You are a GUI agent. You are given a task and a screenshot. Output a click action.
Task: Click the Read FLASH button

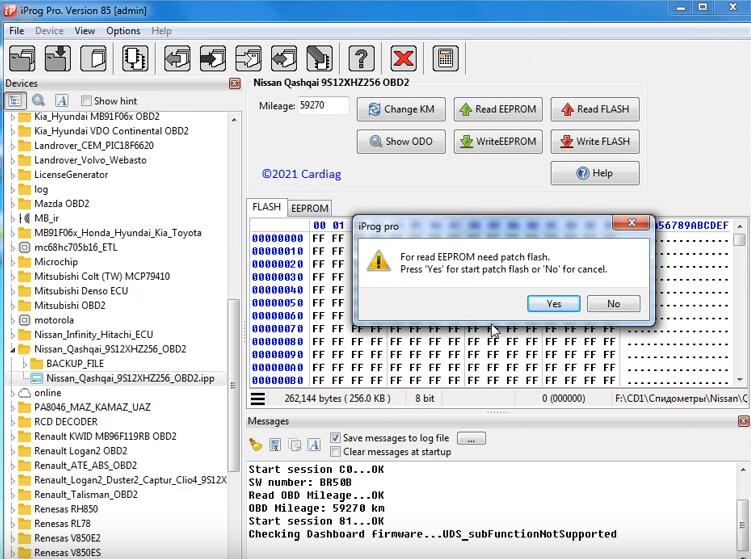(x=595, y=109)
